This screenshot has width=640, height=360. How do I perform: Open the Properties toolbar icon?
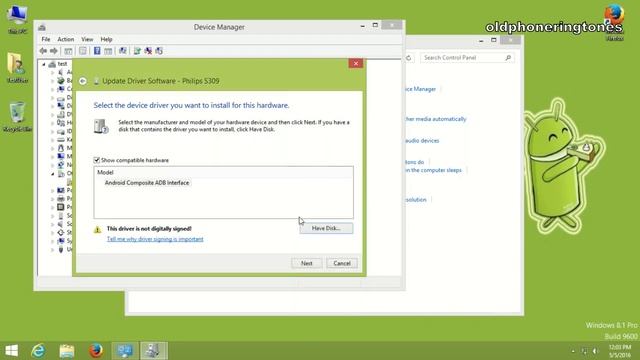pos(82,51)
